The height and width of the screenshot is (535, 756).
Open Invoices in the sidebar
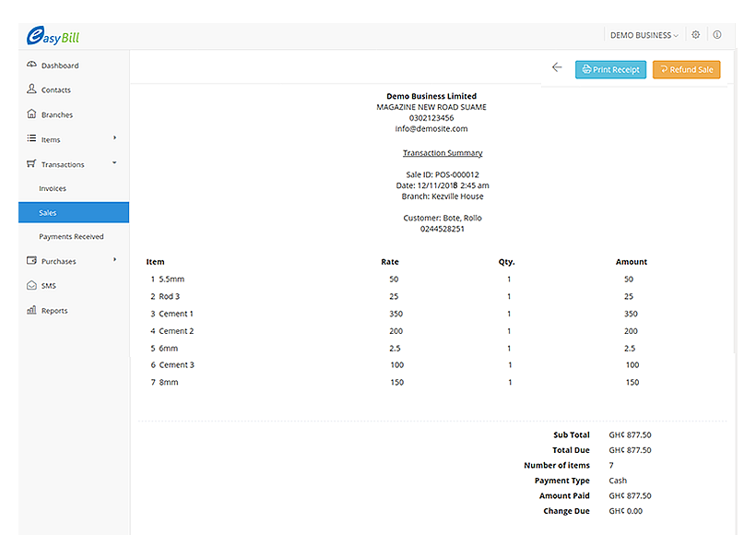(53, 188)
